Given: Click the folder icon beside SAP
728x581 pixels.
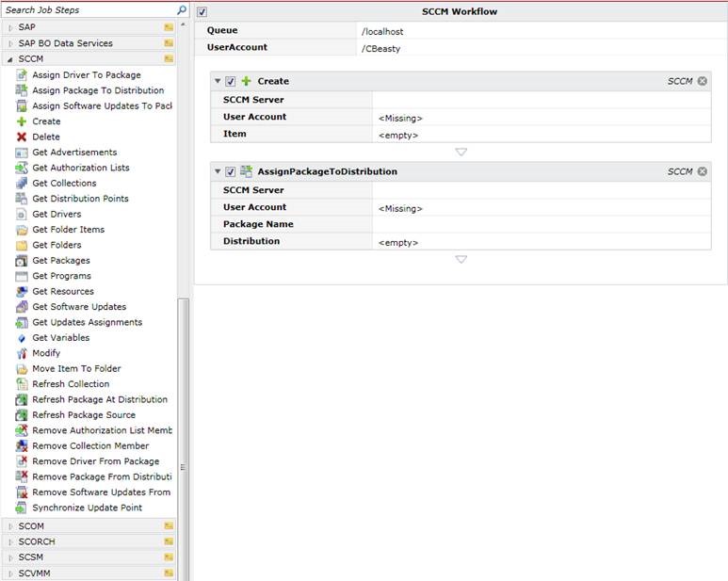Looking at the screenshot, I should (x=169, y=27).
